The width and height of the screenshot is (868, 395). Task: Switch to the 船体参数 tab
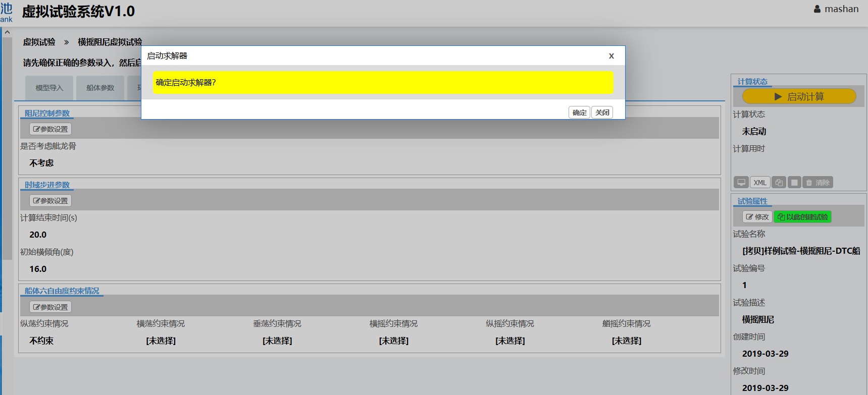(x=100, y=88)
